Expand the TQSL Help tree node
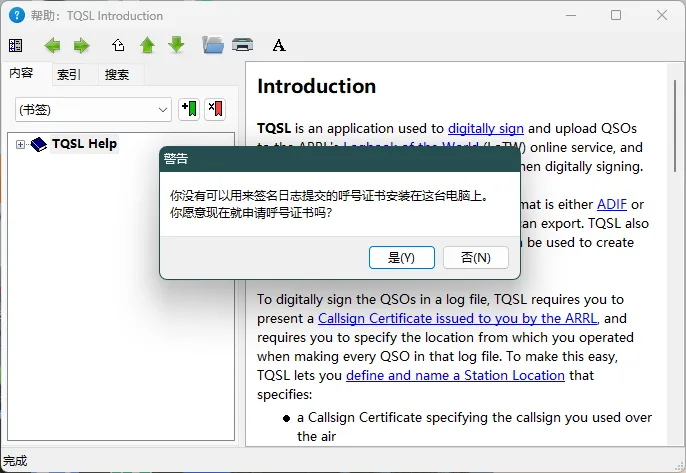The height and width of the screenshot is (473, 686). point(21,144)
